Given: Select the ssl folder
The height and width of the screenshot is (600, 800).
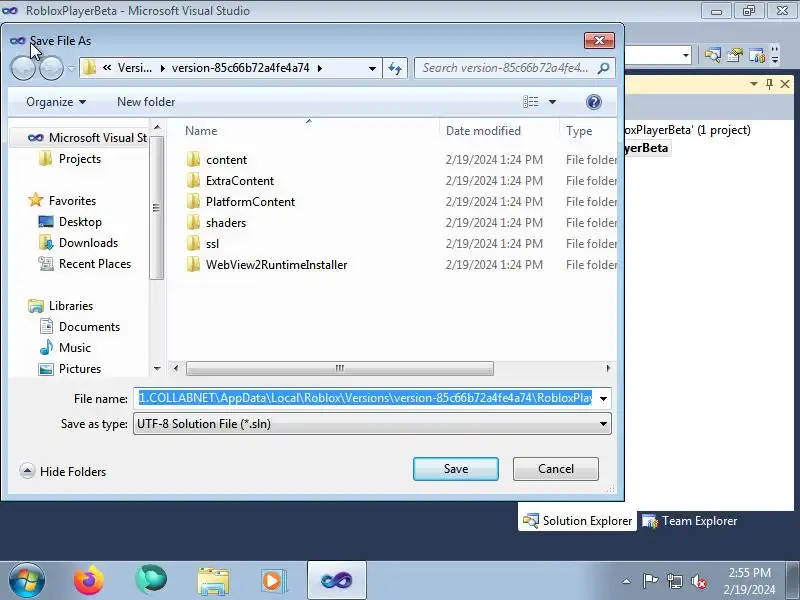Looking at the screenshot, I should [212, 244].
